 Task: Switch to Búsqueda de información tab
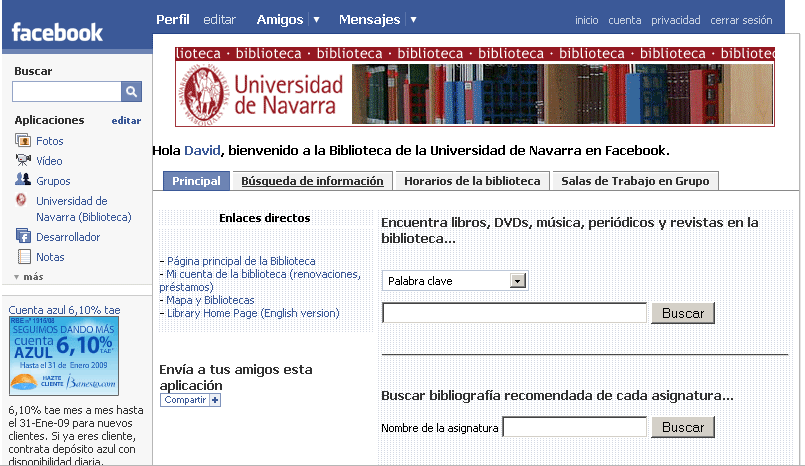click(312, 181)
